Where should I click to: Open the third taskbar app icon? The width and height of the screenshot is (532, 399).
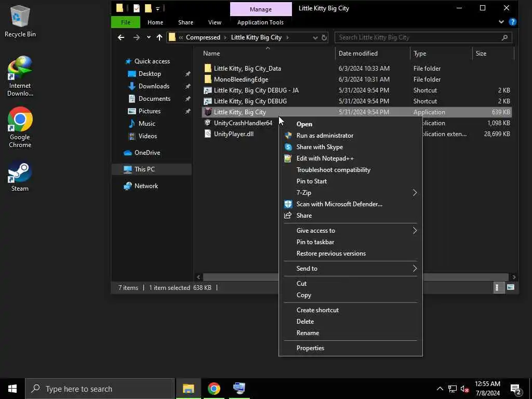click(239, 389)
